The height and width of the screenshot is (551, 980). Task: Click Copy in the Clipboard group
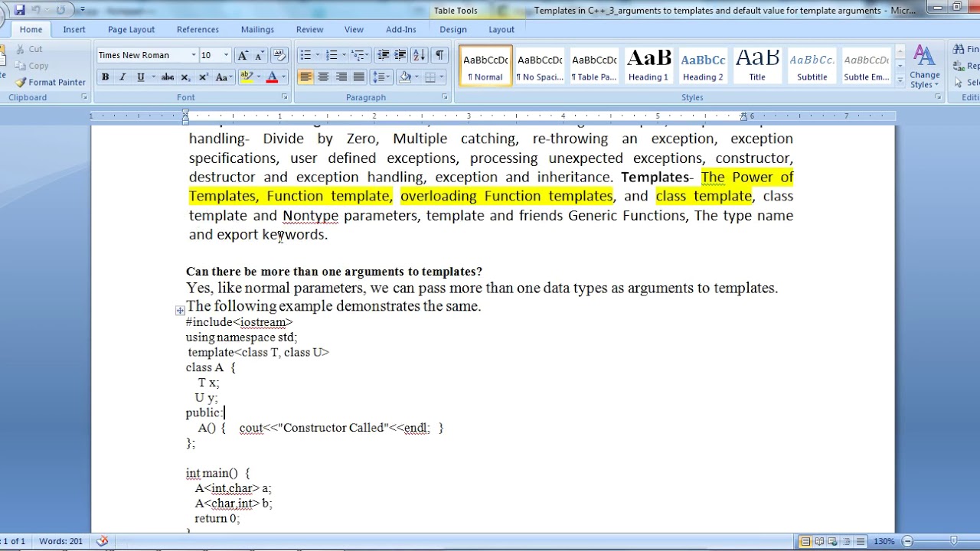click(32, 66)
